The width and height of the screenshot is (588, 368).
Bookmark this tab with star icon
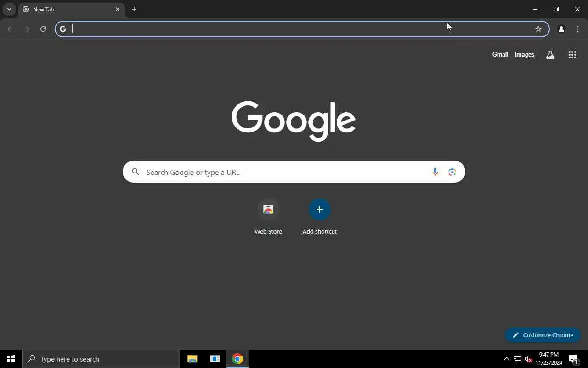[538, 29]
